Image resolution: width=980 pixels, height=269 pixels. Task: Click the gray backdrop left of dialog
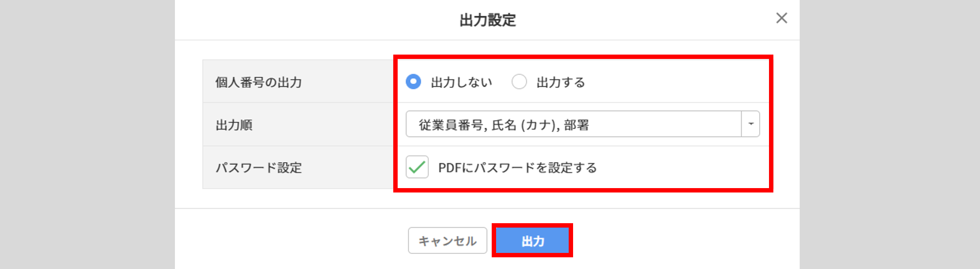(88, 134)
